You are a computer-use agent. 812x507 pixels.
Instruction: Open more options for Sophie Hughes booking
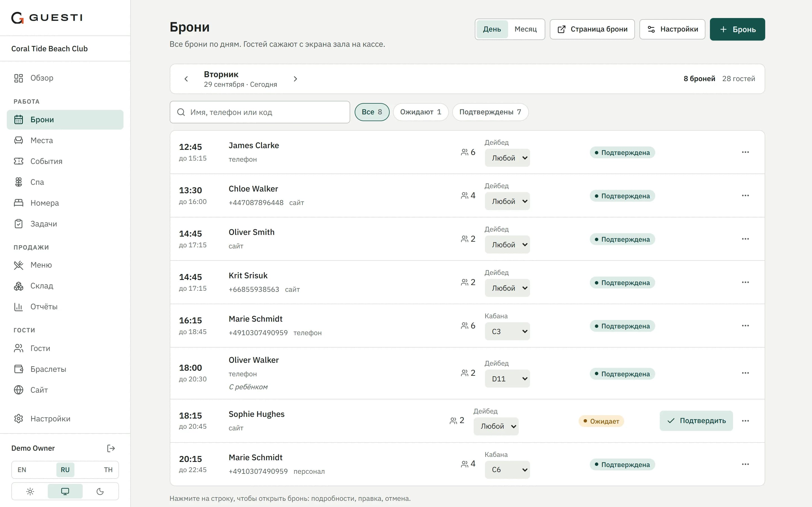coord(745,421)
